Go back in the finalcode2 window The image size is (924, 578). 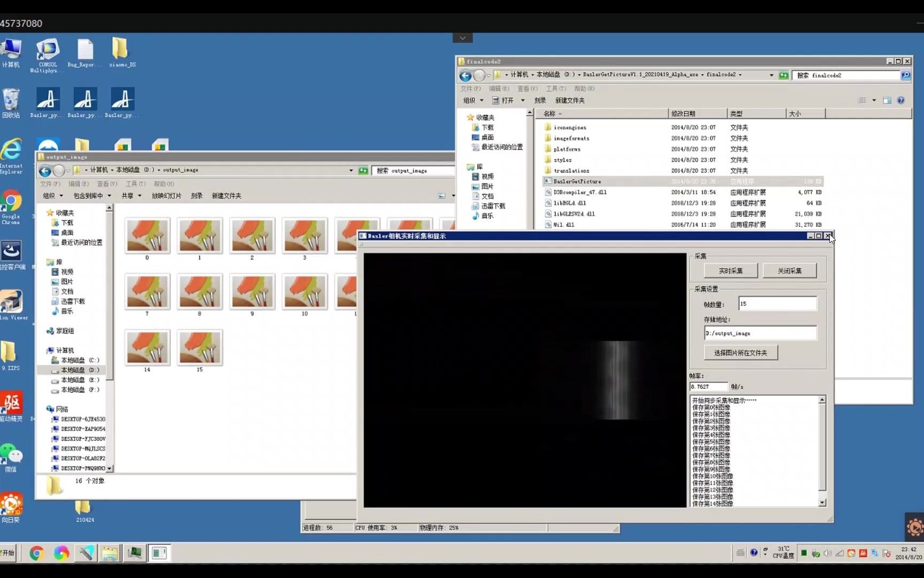click(465, 75)
